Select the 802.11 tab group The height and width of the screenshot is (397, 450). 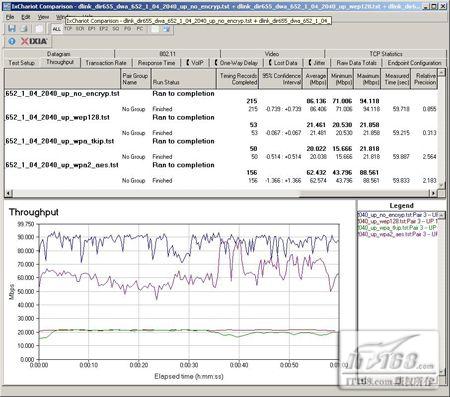pyautogui.click(x=167, y=54)
